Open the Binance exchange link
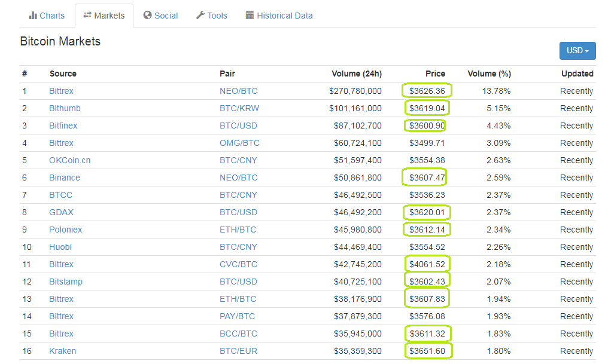Screen dimensions: 605x364 point(65,178)
